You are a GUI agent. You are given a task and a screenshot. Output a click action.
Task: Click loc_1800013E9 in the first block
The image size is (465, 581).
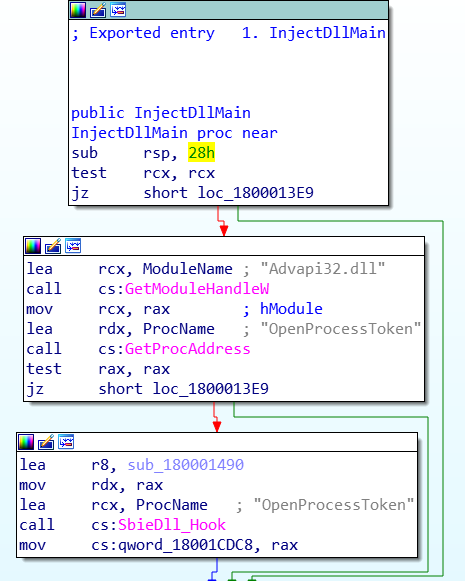[256, 193]
